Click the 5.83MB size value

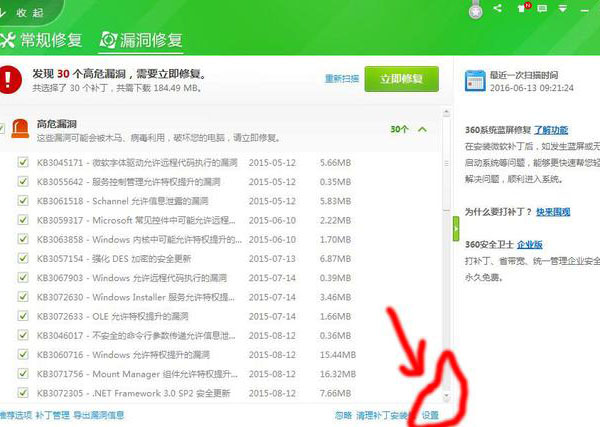[336, 201]
